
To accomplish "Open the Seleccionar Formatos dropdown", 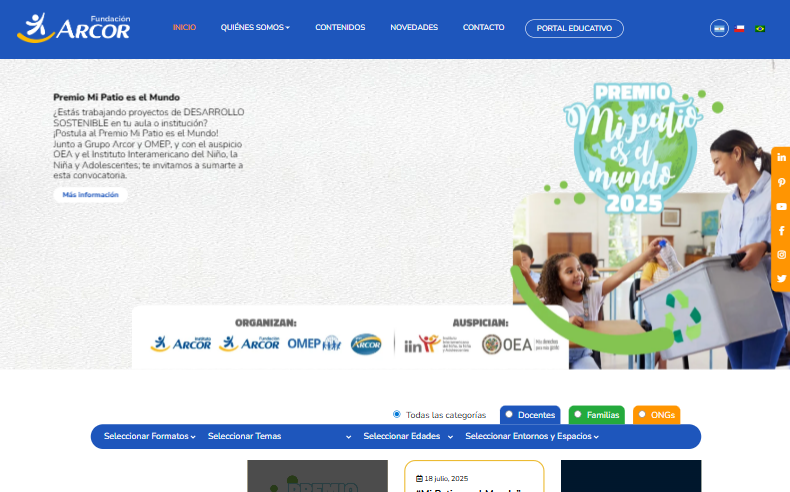I will 150,436.
